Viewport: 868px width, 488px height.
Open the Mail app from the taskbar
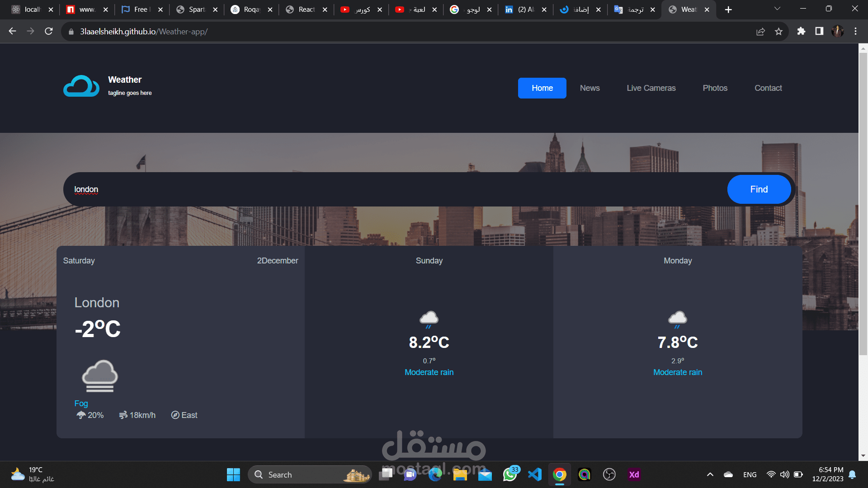(485, 474)
